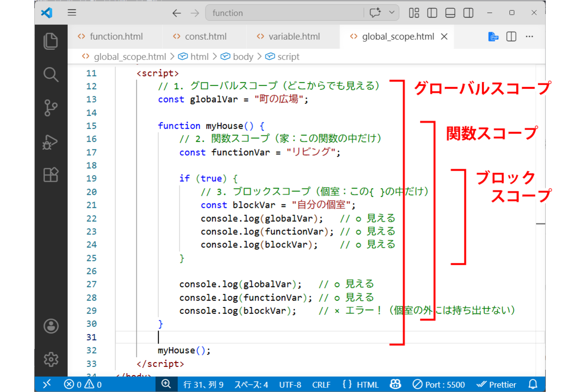The image size is (580, 392).
Task: Open the Search view in activity bar
Action: pos(51,74)
